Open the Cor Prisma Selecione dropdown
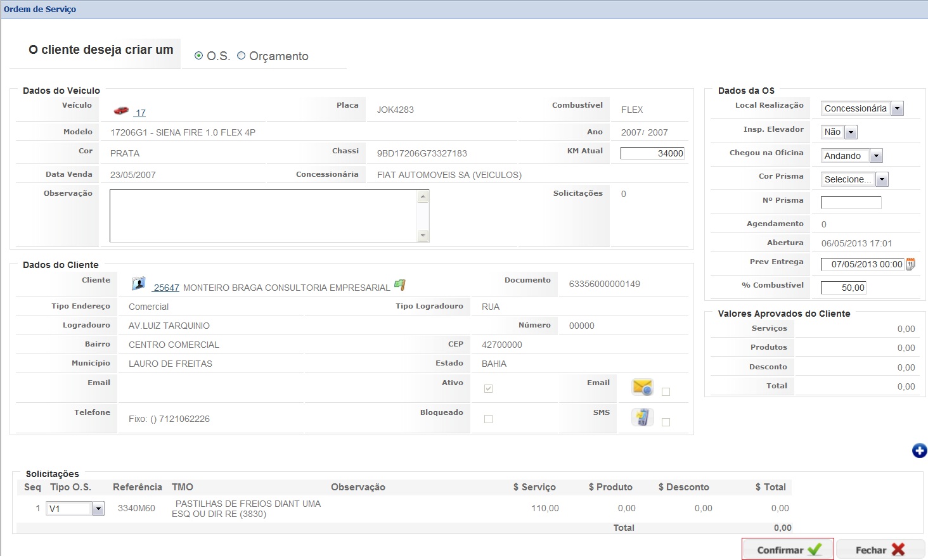Screen dimensions: 928x560 [x=854, y=179]
